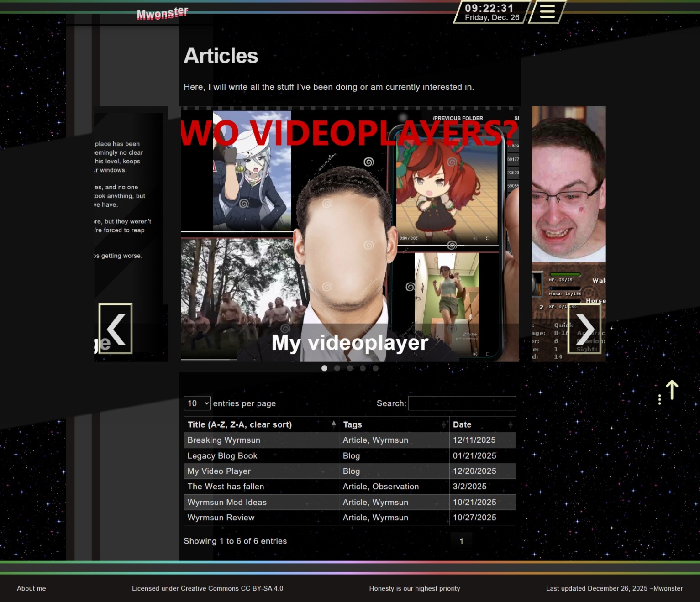Select the second carousel dot indicator
The image size is (700, 602).
coord(337,368)
